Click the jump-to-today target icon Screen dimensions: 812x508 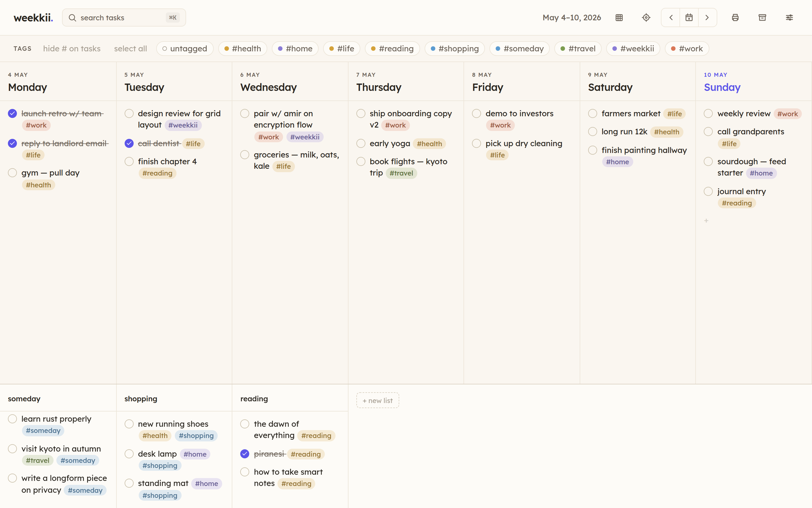646,17
